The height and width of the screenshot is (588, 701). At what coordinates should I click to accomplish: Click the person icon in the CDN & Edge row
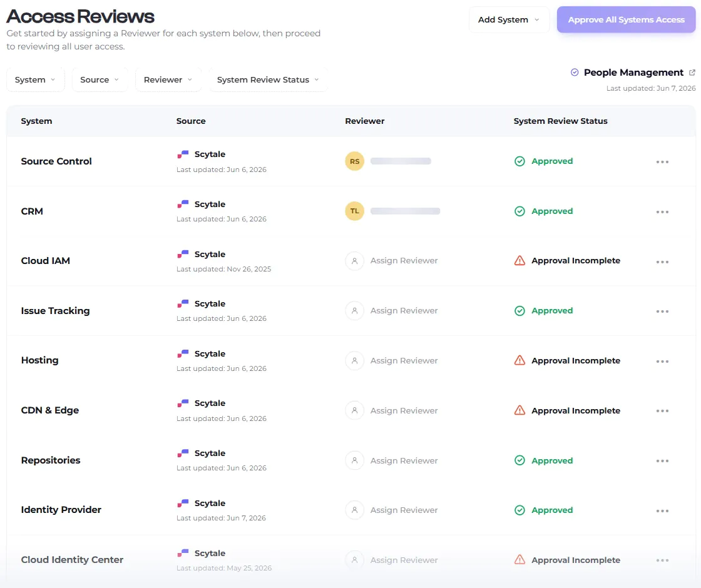tap(354, 410)
